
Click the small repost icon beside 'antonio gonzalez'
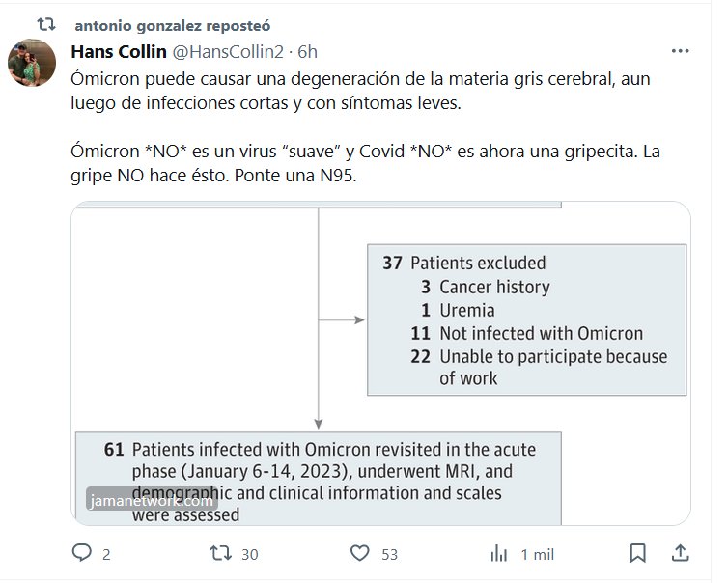point(46,23)
